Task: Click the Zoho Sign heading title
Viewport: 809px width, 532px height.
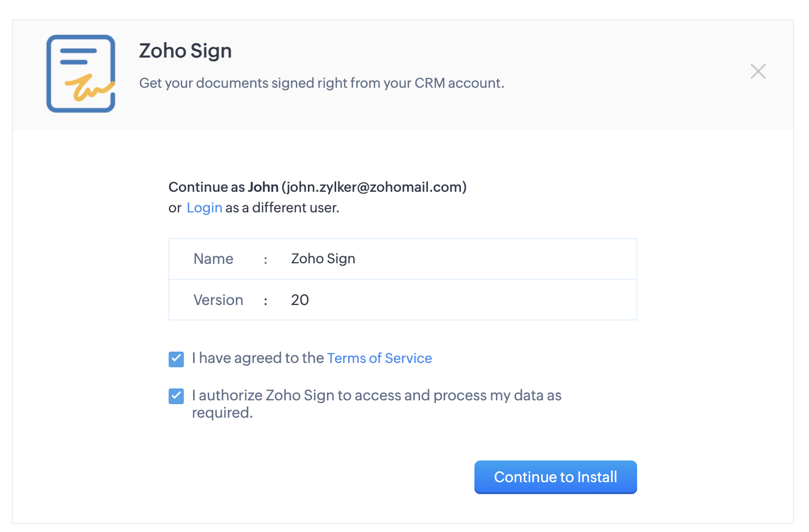Action: (185, 51)
